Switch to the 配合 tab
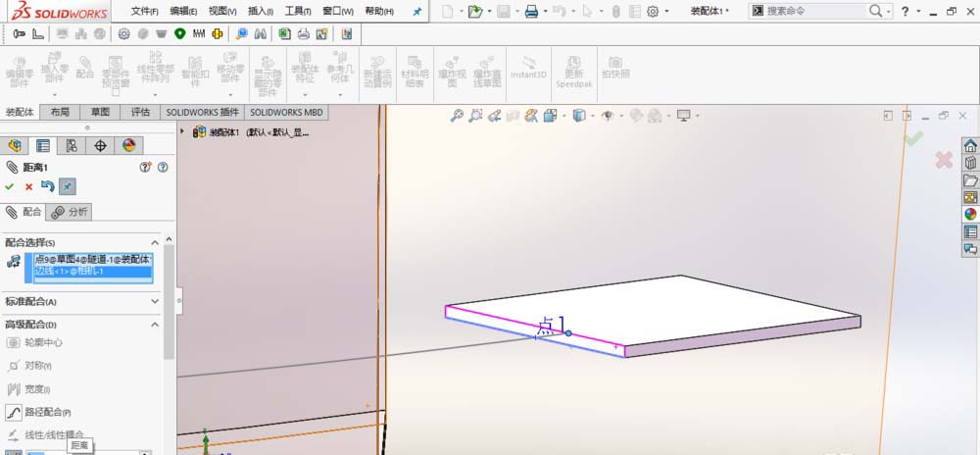The image size is (980, 455). point(24,212)
